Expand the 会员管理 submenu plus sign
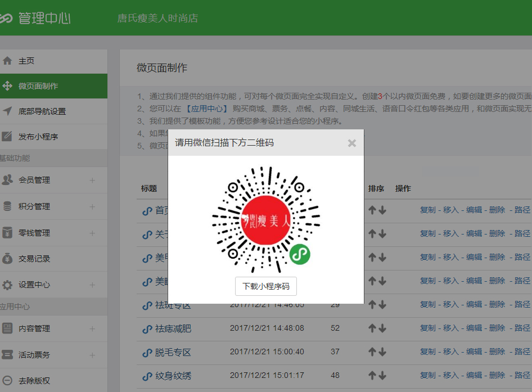This screenshot has height=392, width=532. click(x=92, y=181)
